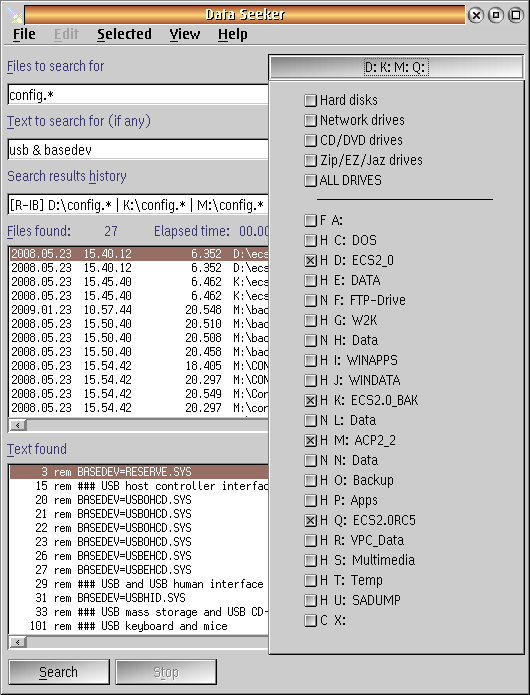The height and width of the screenshot is (695, 530).
Task: Select file row dated 2009.01.23 10.57.44
Action: click(139, 310)
